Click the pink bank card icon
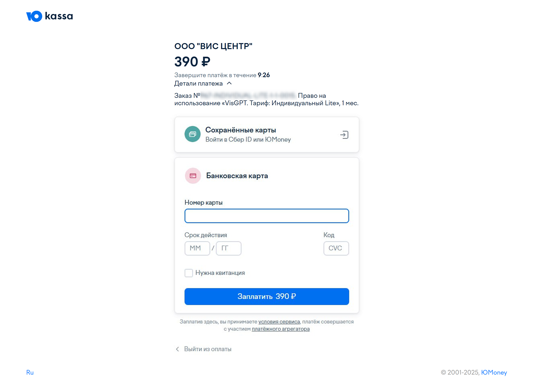The width and height of the screenshot is (533, 392). (193, 176)
